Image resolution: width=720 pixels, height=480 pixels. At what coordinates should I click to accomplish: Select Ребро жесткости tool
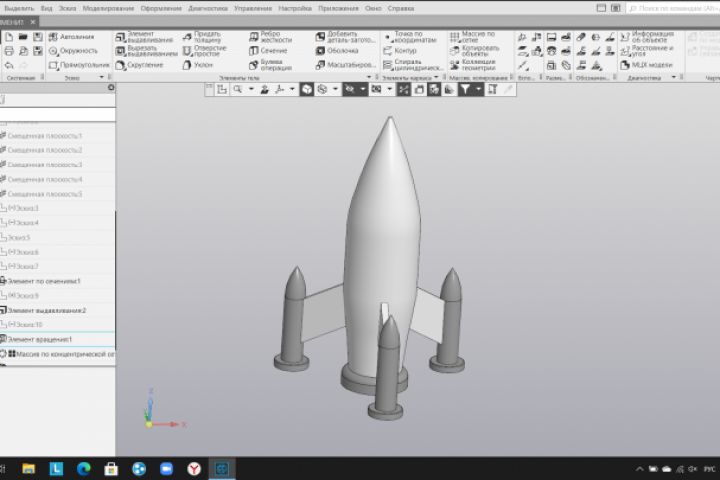271,37
